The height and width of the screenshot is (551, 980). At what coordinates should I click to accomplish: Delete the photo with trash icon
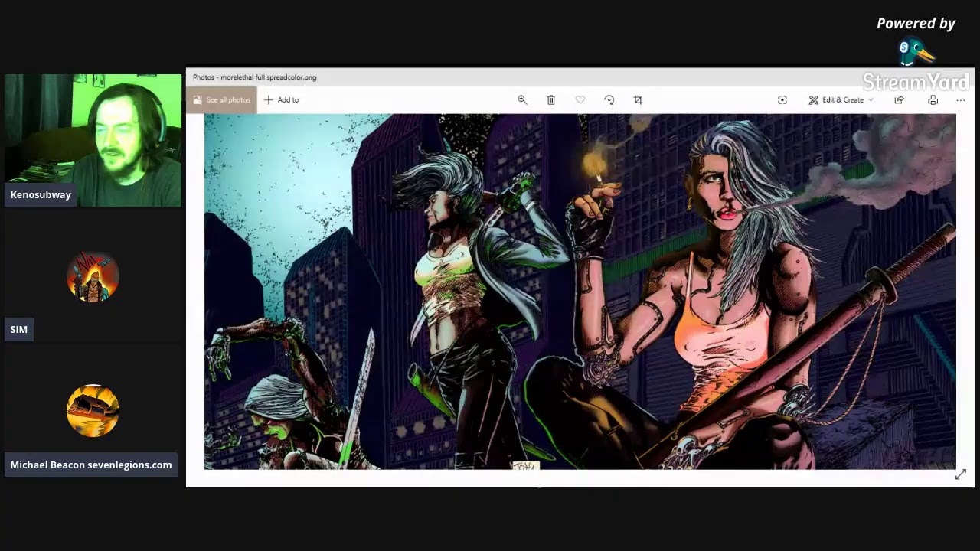pos(550,100)
